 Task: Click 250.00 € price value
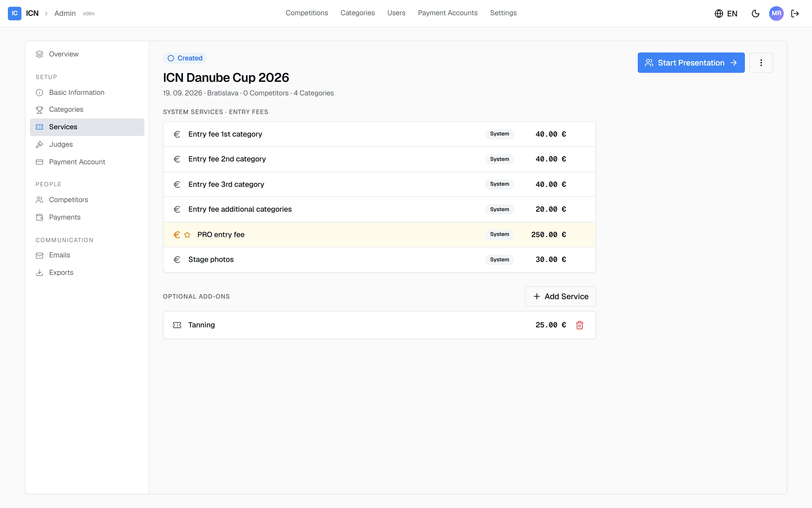pyautogui.click(x=549, y=235)
